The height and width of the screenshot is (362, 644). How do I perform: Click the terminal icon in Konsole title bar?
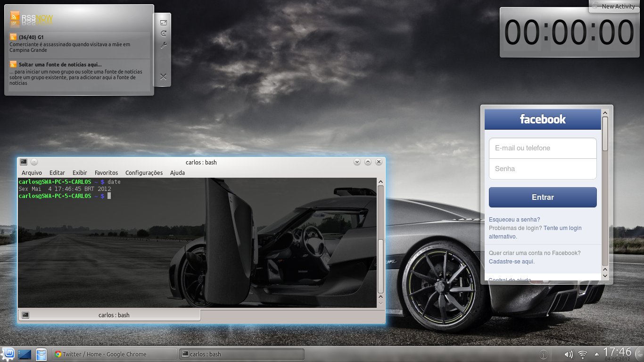[24, 162]
